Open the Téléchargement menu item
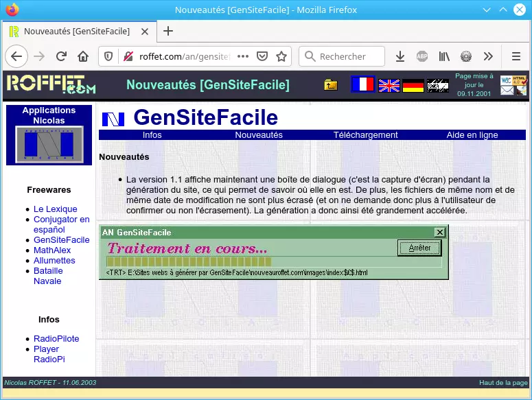The image size is (532, 400). [365, 135]
